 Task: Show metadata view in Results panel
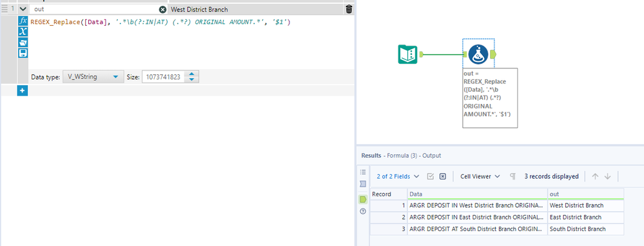363,184
